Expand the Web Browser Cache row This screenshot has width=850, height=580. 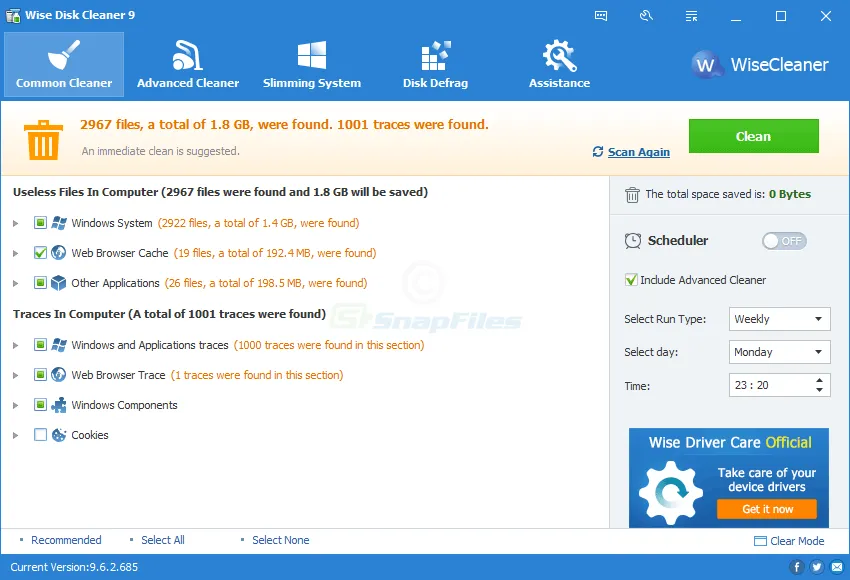[16, 253]
